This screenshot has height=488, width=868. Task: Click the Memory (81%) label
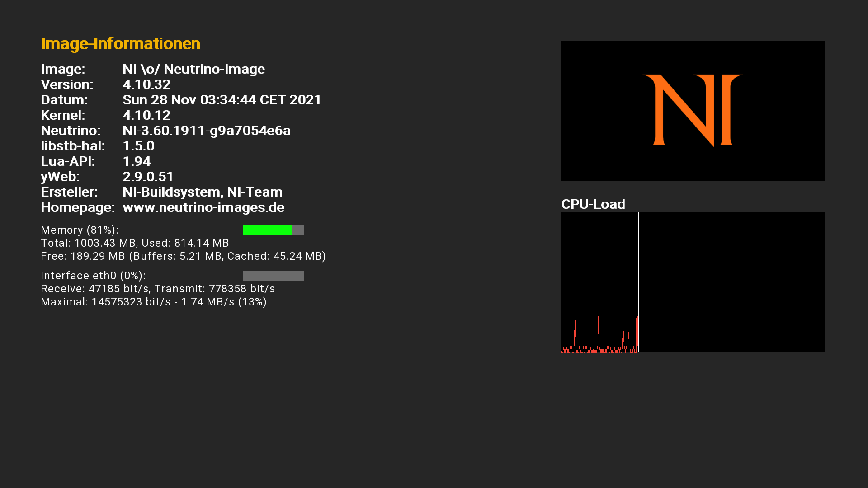(80, 230)
